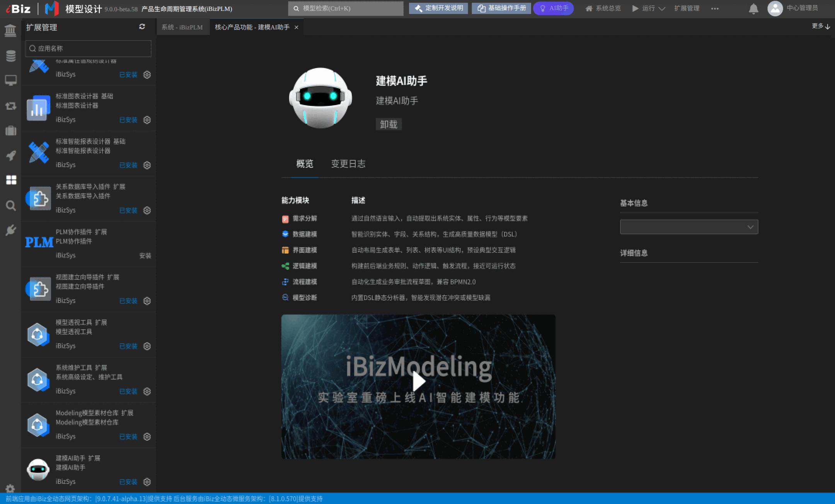Click the 系统维护工具 hexagon icon
Image resolution: width=835 pixels, height=504 pixels.
click(38, 380)
